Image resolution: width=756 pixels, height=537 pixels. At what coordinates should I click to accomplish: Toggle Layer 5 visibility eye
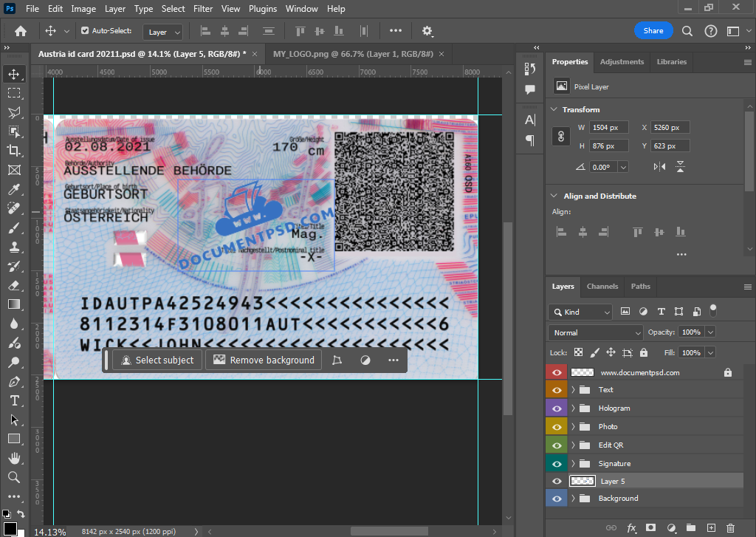pyautogui.click(x=557, y=481)
